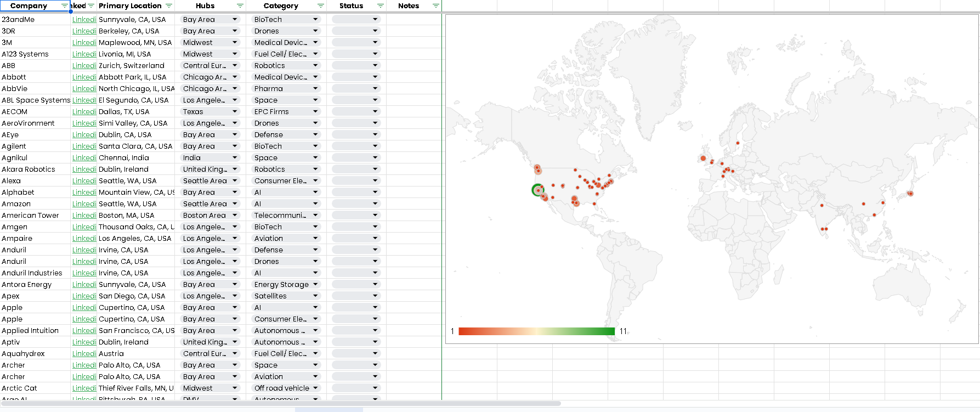
Task: Open Category dropdown for Arctic Cat row
Action: 315,388
